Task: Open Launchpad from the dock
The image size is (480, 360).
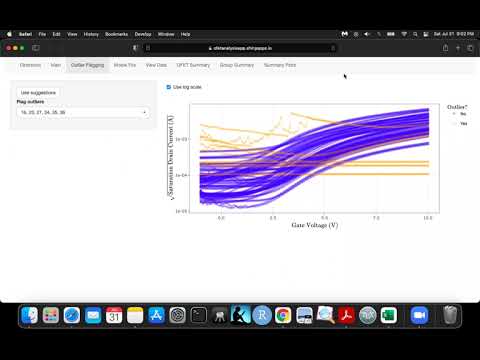Action: 51,315
